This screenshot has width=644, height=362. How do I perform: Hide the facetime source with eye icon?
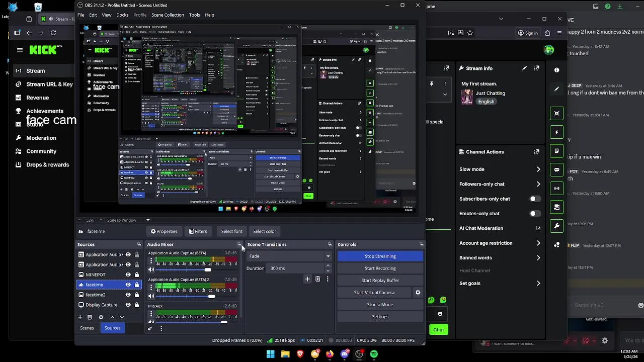pyautogui.click(x=128, y=285)
